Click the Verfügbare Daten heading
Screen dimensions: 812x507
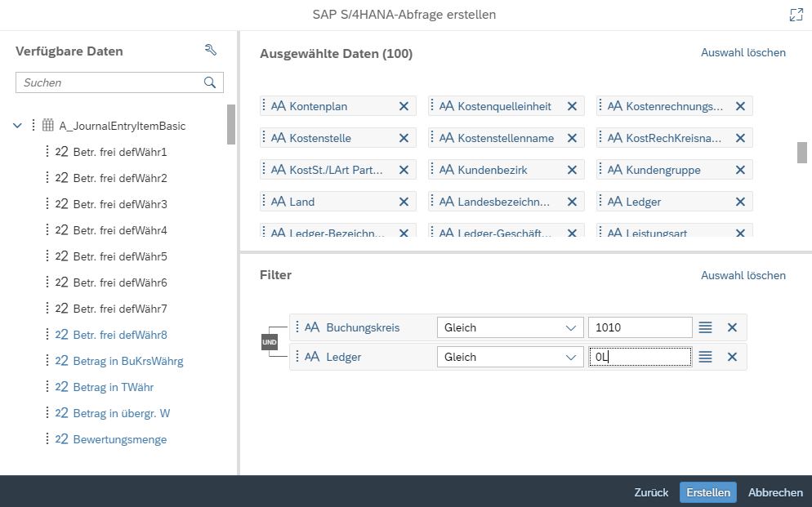pos(69,51)
